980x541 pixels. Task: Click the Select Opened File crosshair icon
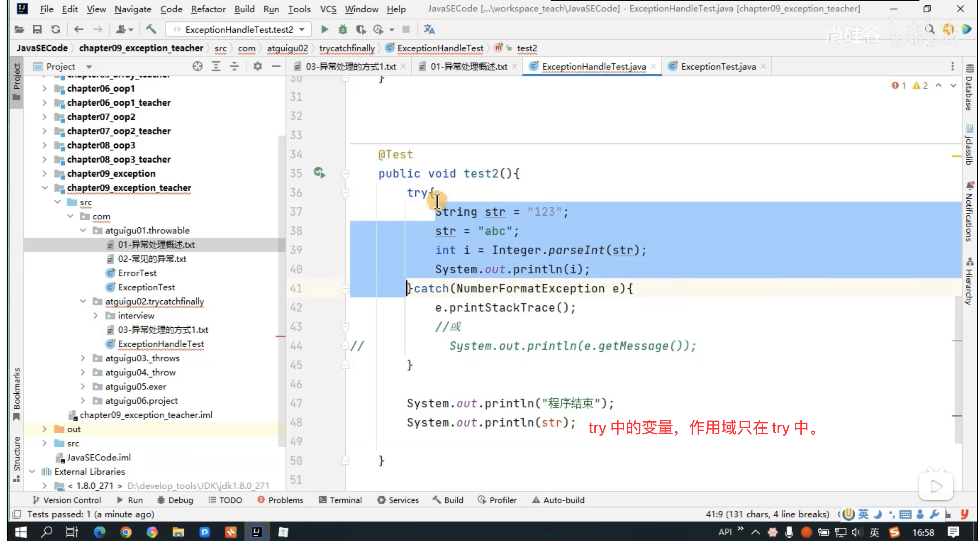coord(197,66)
